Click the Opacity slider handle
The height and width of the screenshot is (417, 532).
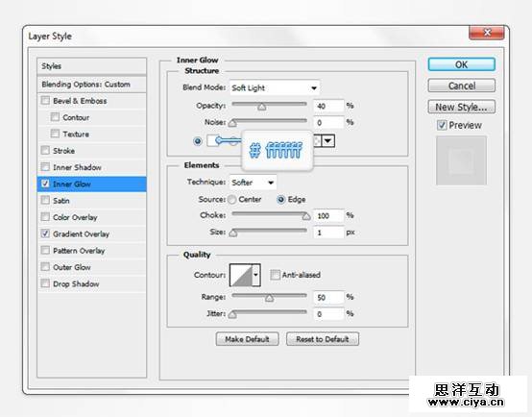pyautogui.click(x=261, y=107)
